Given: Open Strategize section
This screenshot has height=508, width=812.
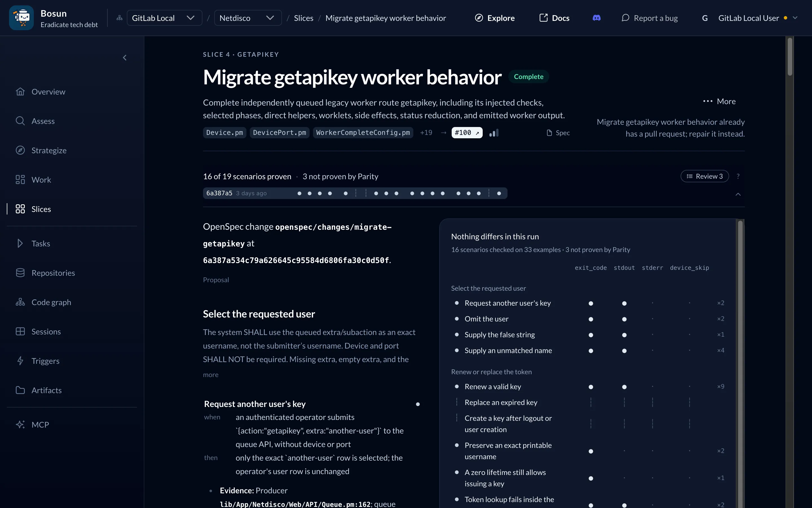Looking at the screenshot, I should click(41, 150).
